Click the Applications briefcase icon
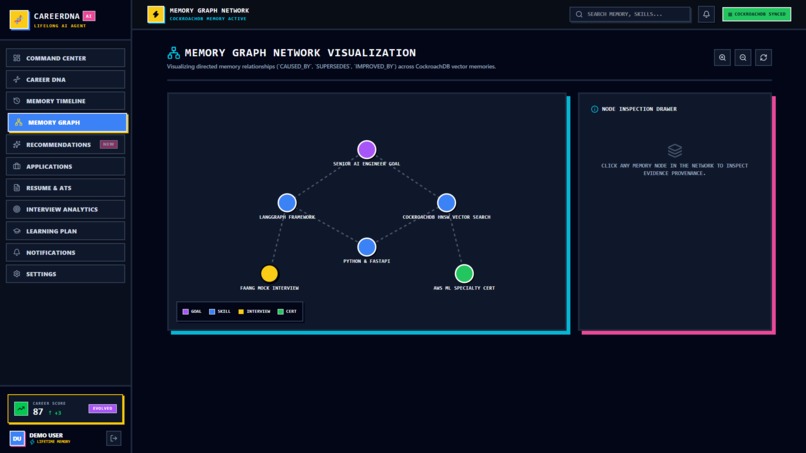This screenshot has height=453, width=806. point(16,166)
